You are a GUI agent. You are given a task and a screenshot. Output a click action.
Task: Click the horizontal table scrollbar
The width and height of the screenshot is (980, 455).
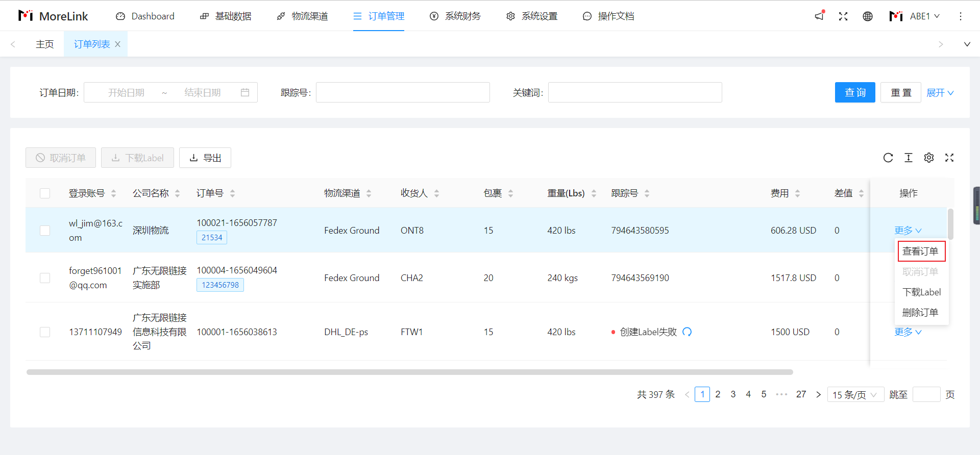coord(409,372)
